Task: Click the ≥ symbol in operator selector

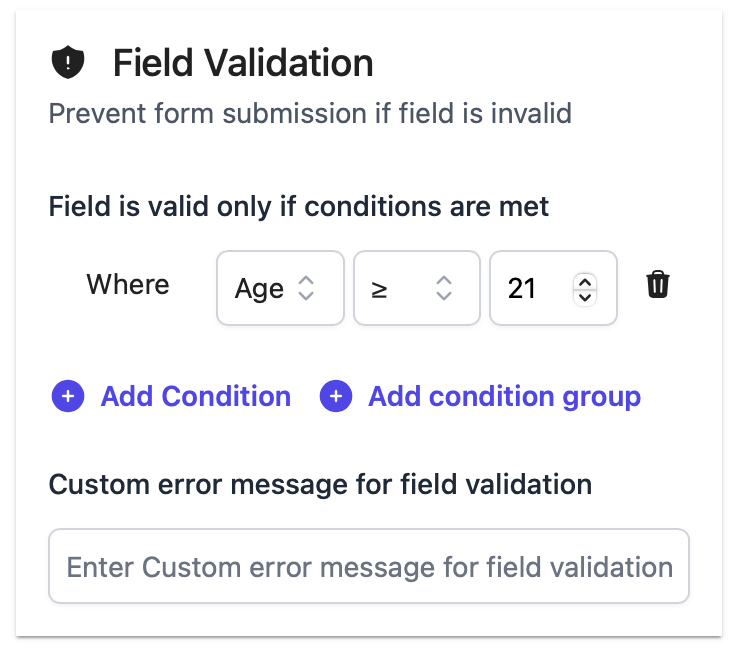Action: (x=379, y=290)
